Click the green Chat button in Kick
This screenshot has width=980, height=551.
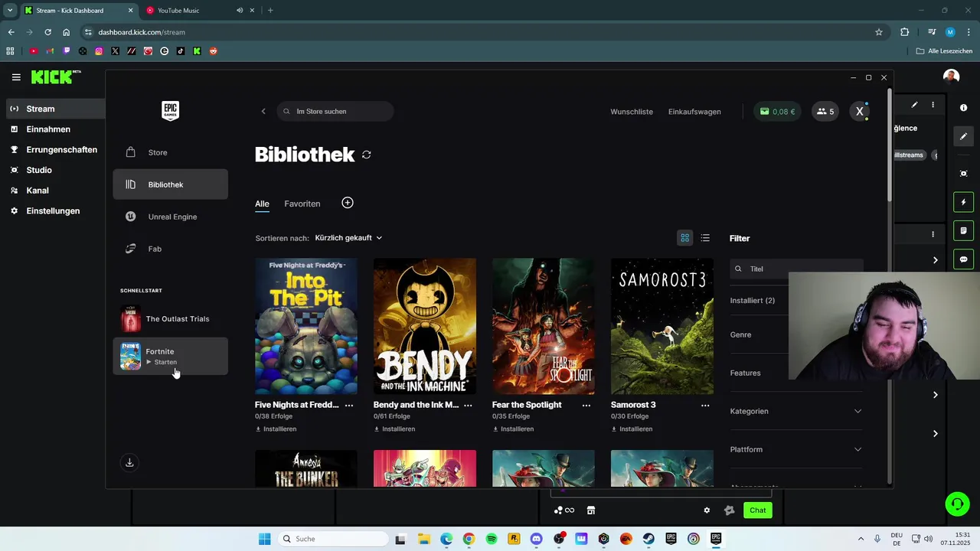(x=757, y=510)
